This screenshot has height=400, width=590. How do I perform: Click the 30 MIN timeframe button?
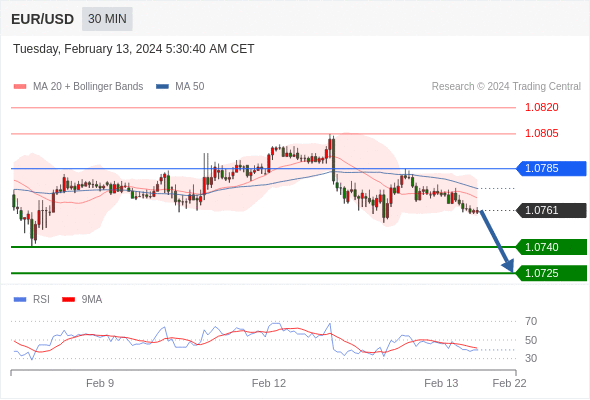point(107,19)
